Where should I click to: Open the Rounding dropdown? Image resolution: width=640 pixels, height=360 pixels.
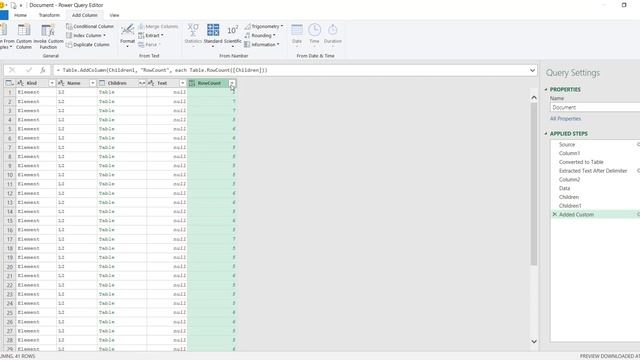(x=260, y=36)
